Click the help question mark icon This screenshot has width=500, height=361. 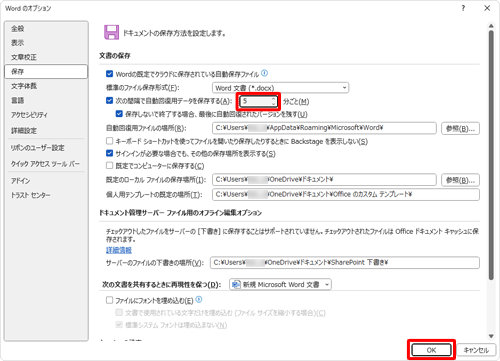tap(463, 8)
